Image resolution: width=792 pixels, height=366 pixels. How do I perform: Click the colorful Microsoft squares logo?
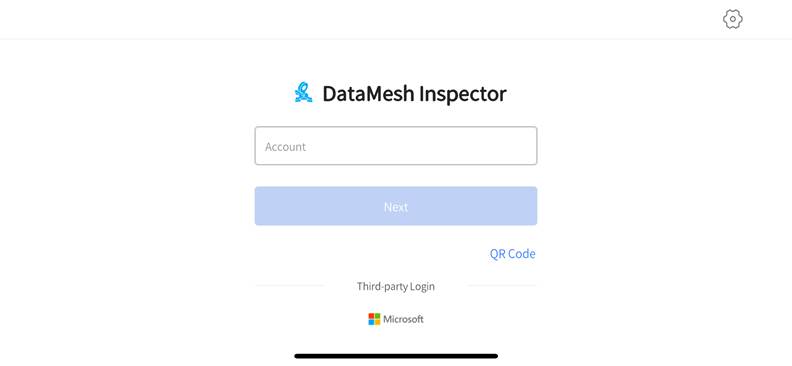click(x=374, y=319)
